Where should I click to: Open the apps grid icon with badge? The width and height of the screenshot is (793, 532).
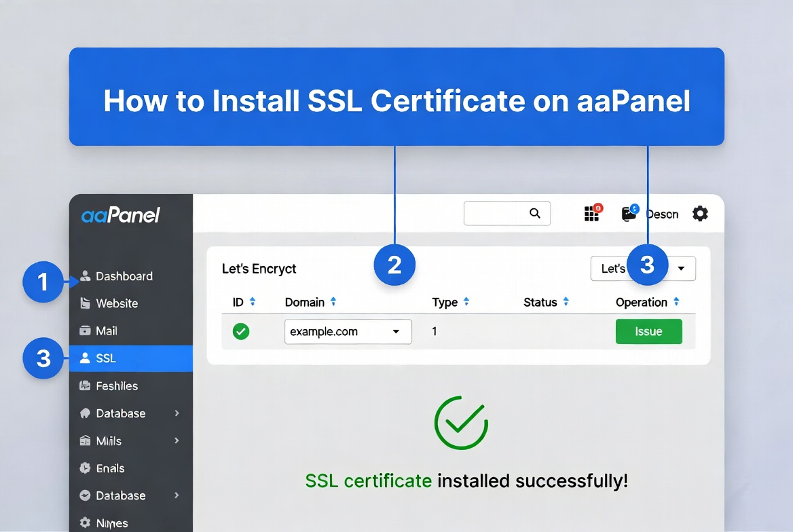[593, 213]
